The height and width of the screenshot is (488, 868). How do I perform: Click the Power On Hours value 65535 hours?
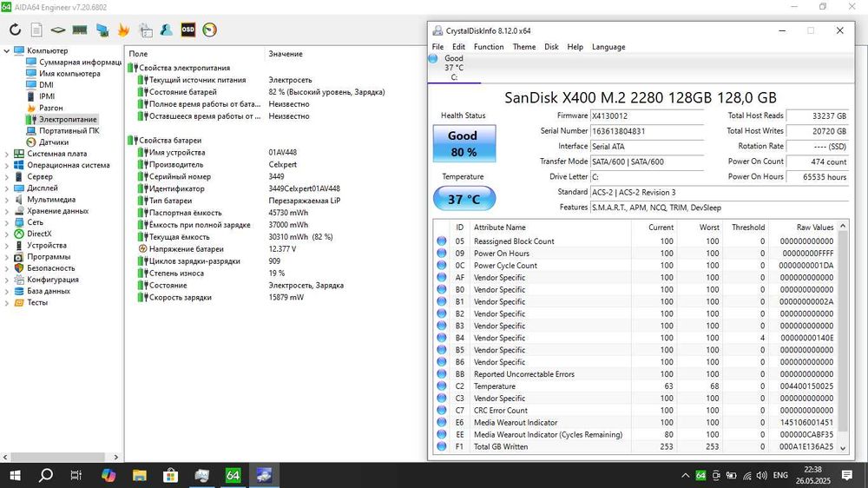pyautogui.click(x=818, y=176)
